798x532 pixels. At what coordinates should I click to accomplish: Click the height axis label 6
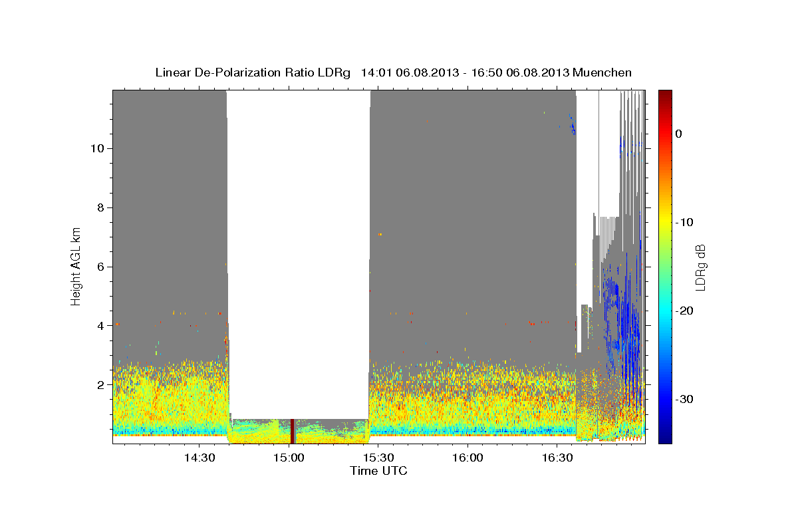pyautogui.click(x=99, y=267)
